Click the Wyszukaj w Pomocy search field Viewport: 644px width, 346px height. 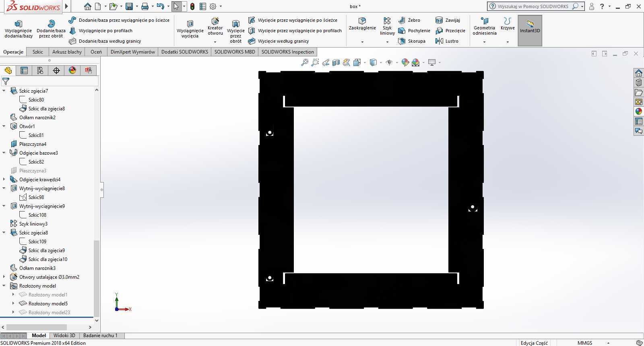coord(534,6)
